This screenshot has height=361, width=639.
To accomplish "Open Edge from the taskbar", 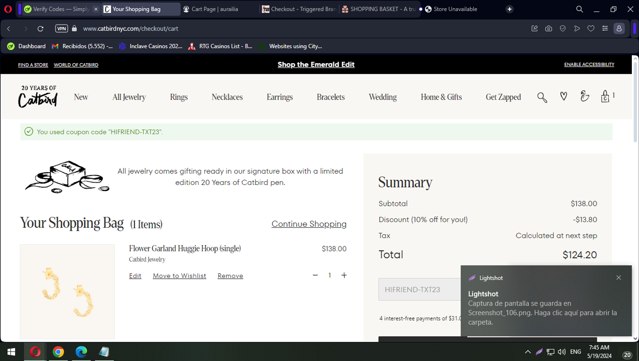I will tap(81, 352).
